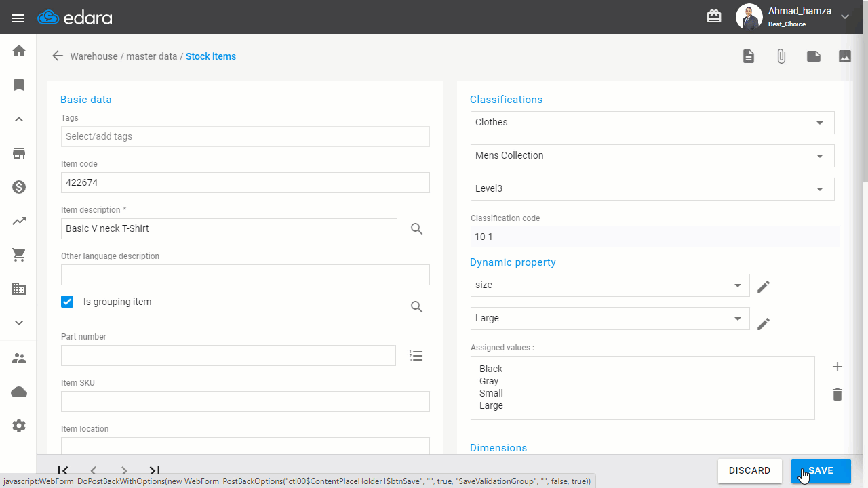Open the Large value dropdown
868x488 pixels.
click(x=610, y=319)
